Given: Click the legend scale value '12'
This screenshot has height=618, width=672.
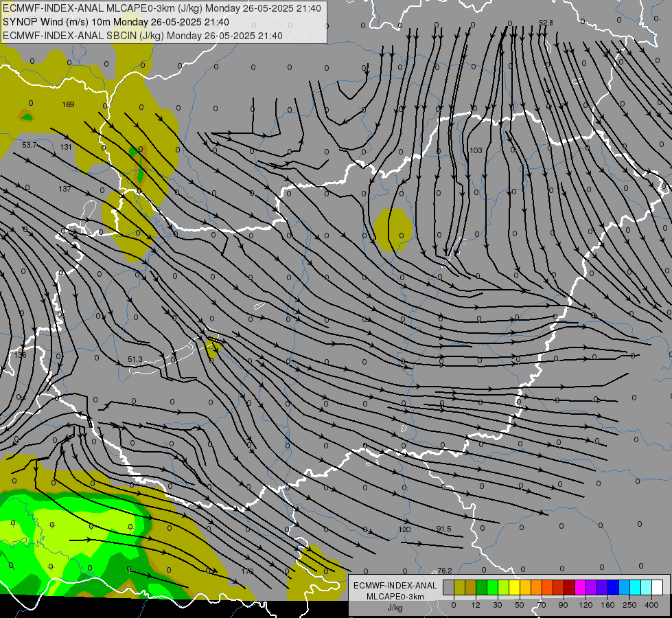Looking at the screenshot, I should coord(476,605).
